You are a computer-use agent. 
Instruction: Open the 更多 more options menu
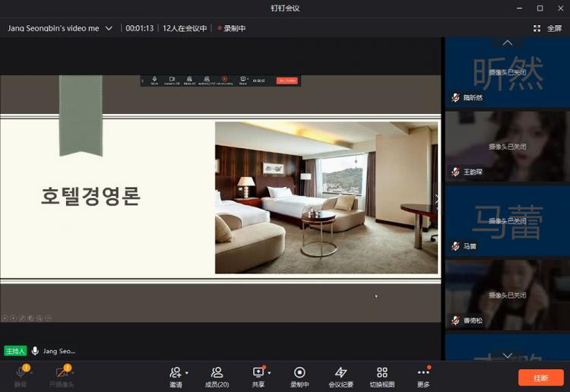[x=423, y=372]
